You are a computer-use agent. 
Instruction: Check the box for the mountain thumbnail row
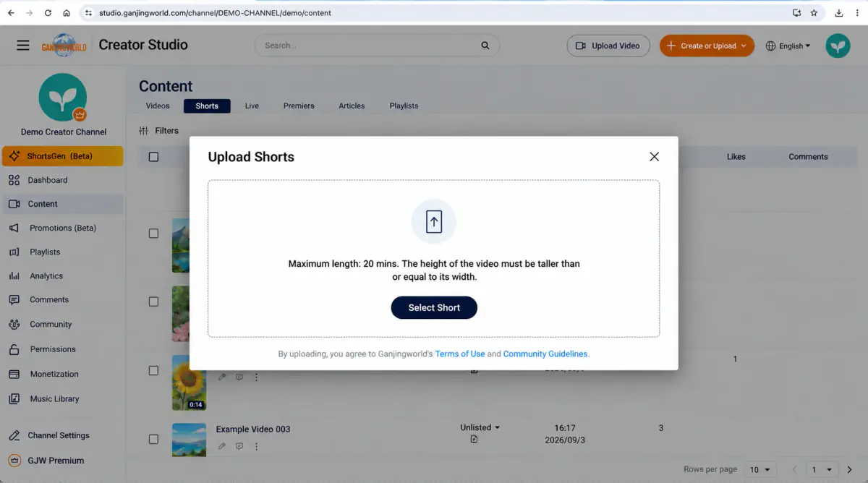coord(153,234)
